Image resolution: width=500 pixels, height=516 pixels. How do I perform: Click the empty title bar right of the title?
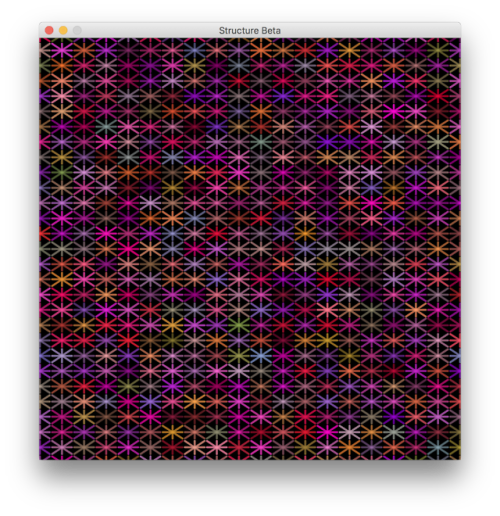(370, 30)
